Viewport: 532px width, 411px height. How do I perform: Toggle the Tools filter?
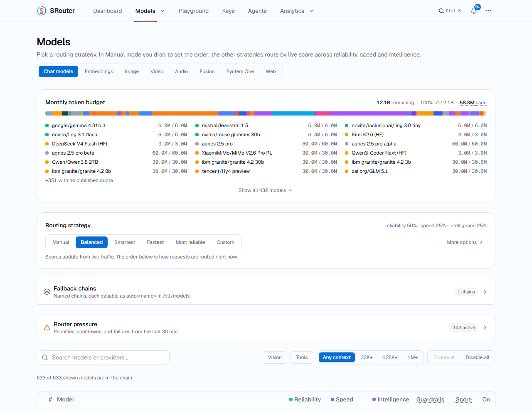pos(302,357)
